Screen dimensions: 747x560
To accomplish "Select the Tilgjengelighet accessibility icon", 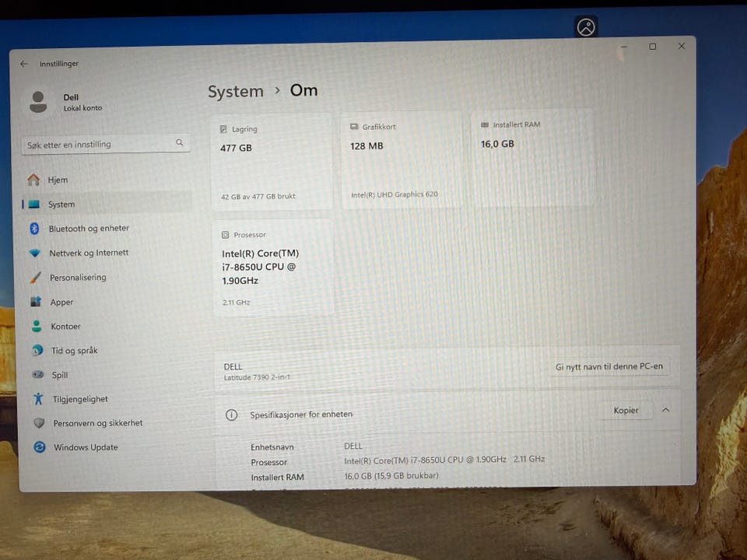I will (38, 399).
